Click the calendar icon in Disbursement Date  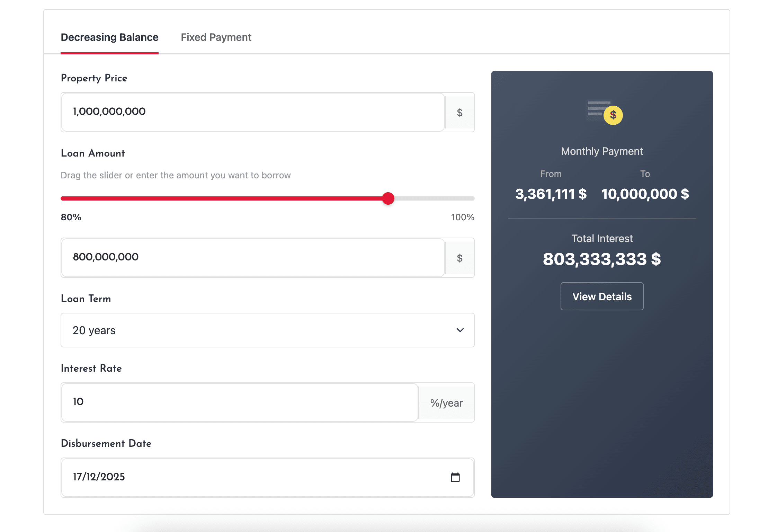[455, 477]
